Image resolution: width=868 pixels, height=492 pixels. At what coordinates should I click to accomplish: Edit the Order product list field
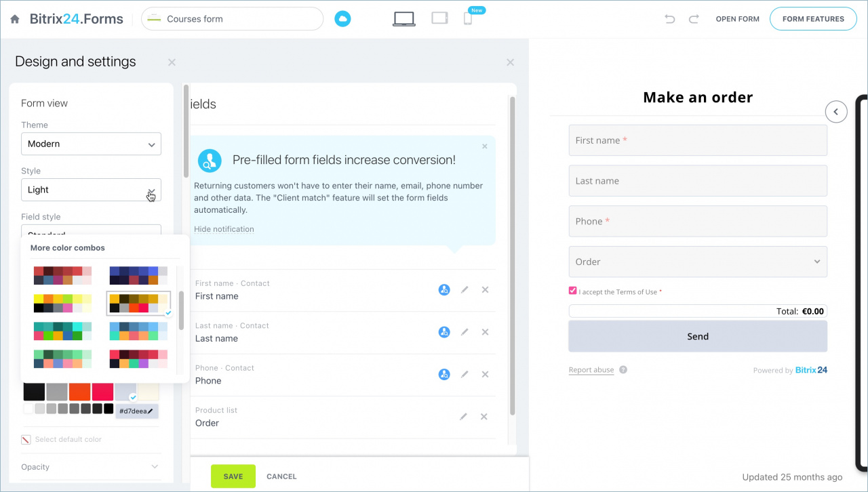(464, 416)
